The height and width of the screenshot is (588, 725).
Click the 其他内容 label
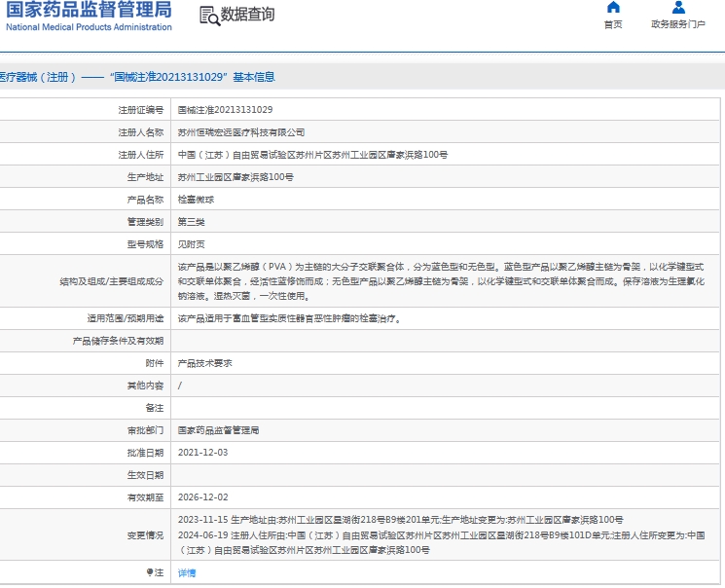click(145, 386)
